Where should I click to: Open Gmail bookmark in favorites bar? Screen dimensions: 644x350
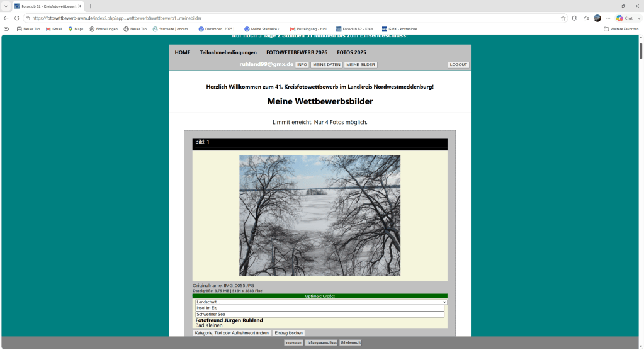point(54,29)
